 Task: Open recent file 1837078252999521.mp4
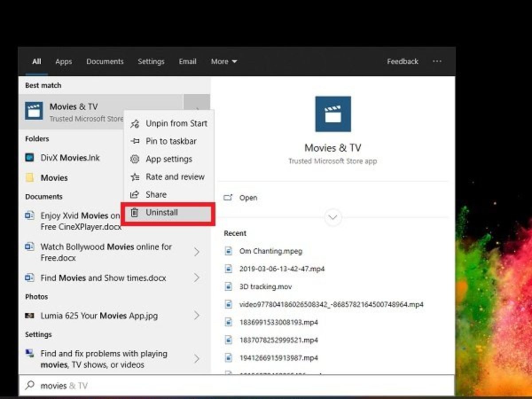(278, 340)
